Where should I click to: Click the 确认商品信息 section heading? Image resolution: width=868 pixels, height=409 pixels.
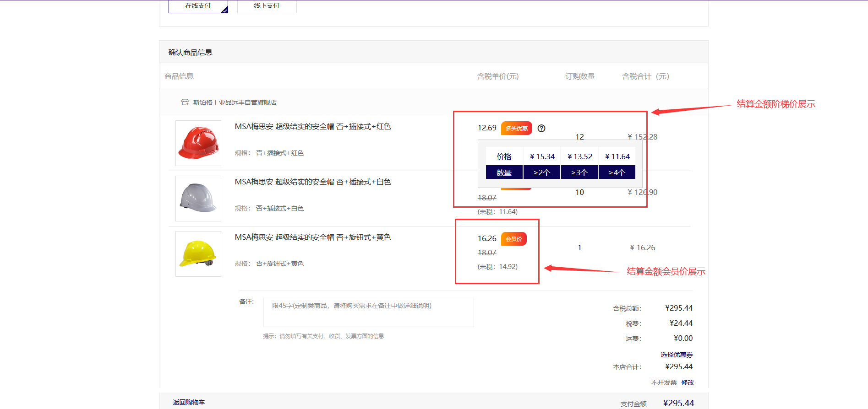(190, 52)
